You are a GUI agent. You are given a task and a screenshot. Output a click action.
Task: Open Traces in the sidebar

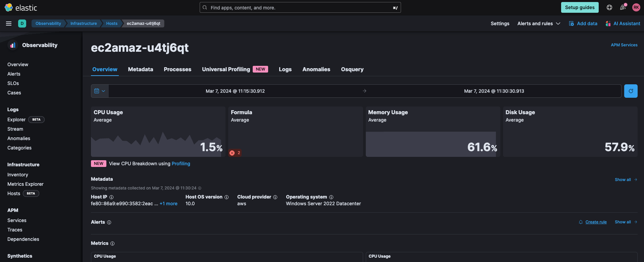click(x=15, y=230)
